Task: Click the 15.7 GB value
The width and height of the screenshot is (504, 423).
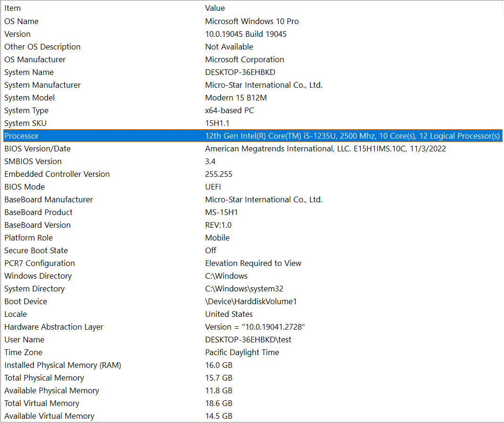Action: [219, 378]
